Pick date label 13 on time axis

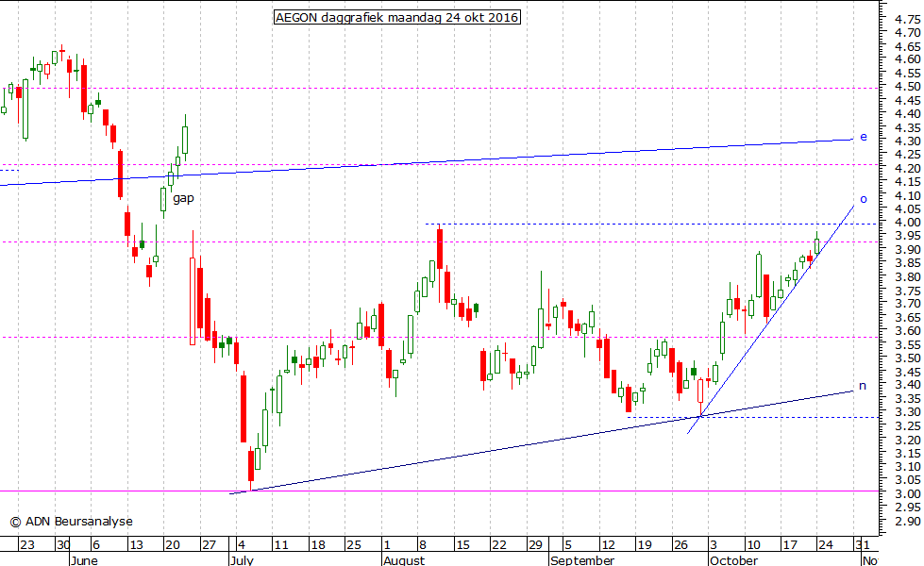[x=136, y=545]
